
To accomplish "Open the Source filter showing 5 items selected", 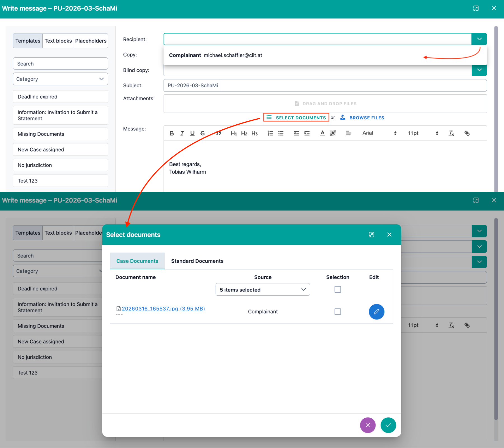I will (263, 290).
